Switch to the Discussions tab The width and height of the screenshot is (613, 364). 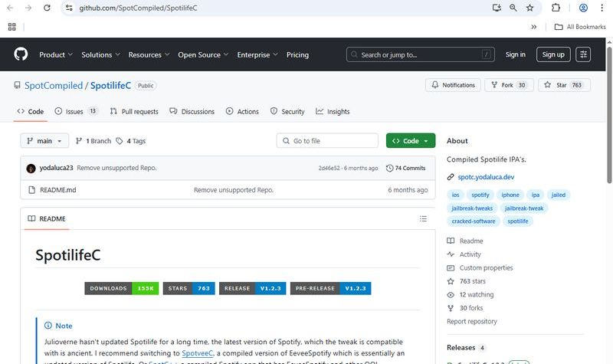[x=192, y=111]
